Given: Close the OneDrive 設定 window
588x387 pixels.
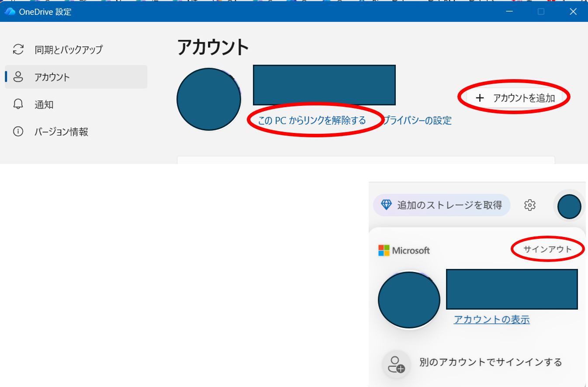Looking at the screenshot, I should tap(573, 12).
